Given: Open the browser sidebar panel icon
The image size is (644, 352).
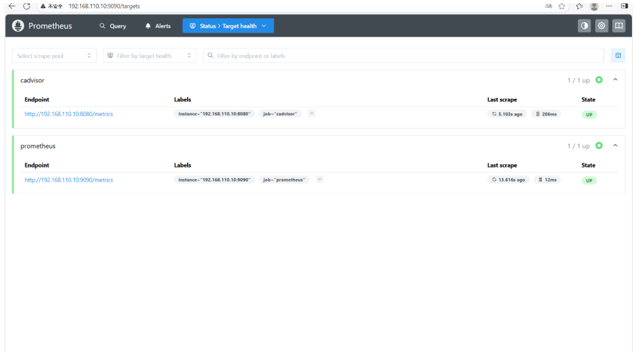Looking at the screenshot, I should point(624,6).
